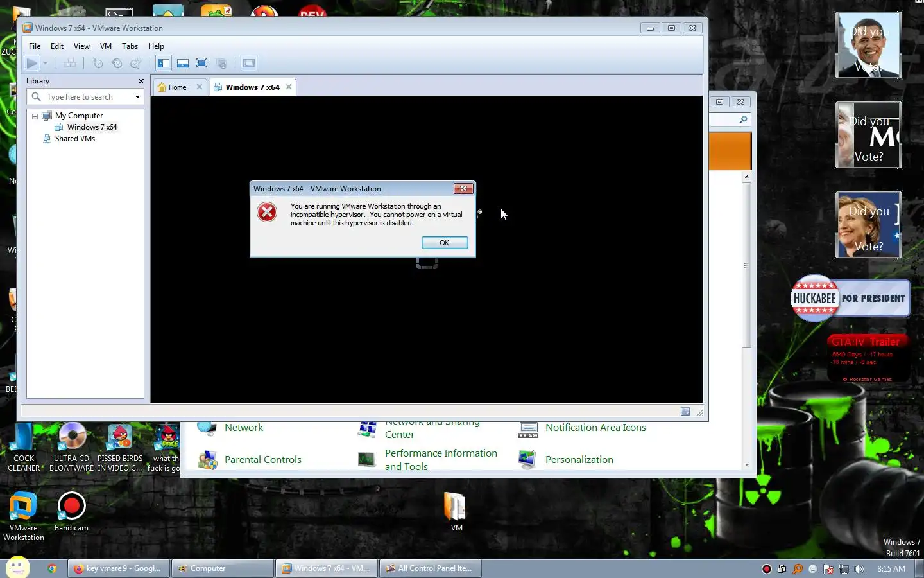Enter full screen mode via toolbar icon
The height and width of the screenshot is (578, 924).
point(201,63)
